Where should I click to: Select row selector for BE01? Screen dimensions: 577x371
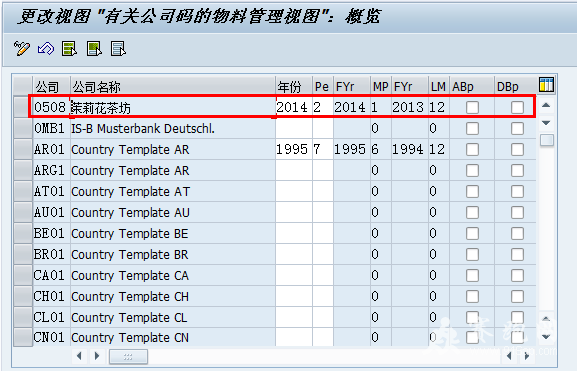[x=23, y=233]
